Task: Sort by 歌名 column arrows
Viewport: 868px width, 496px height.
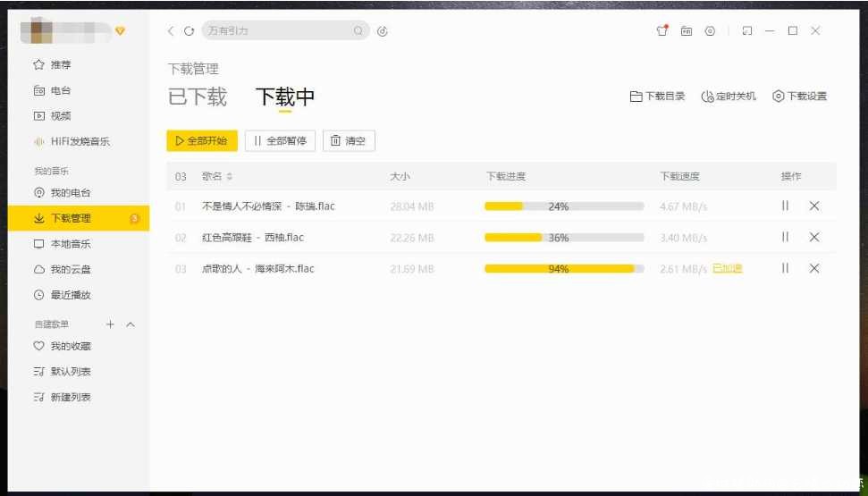Action: 230,177
